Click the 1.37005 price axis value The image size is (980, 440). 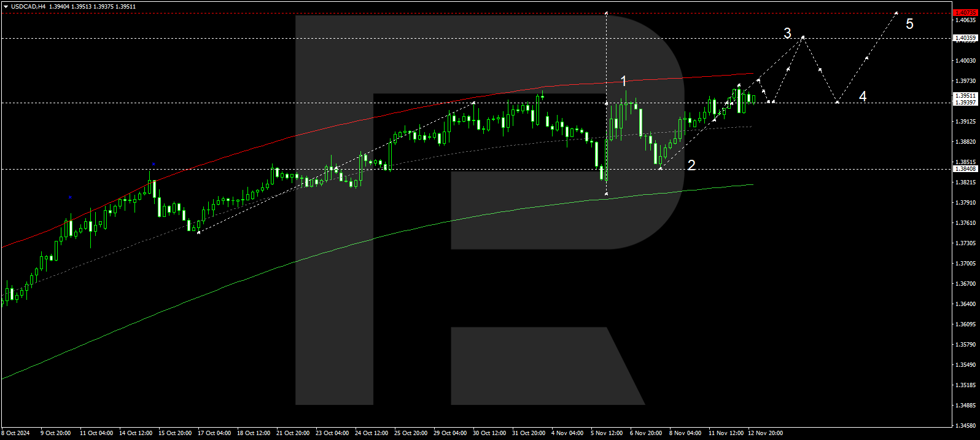(x=966, y=263)
